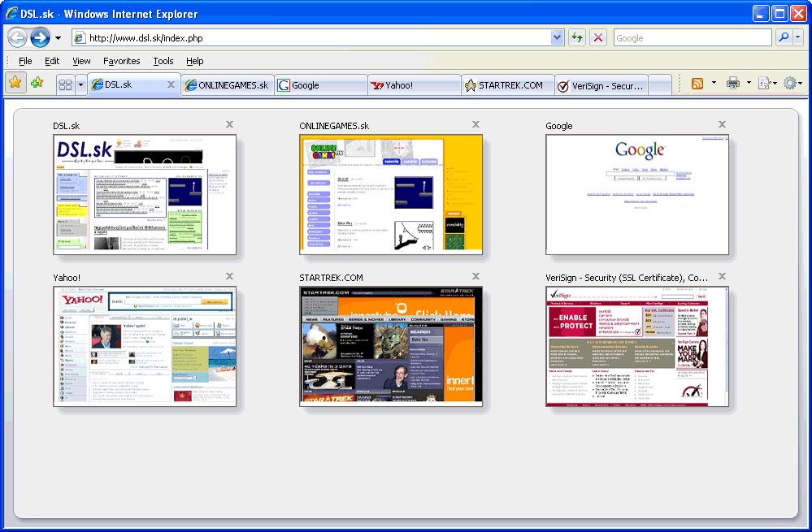Click the Google thumbnail title text
Screen dimensions: 812x532
coord(558,126)
